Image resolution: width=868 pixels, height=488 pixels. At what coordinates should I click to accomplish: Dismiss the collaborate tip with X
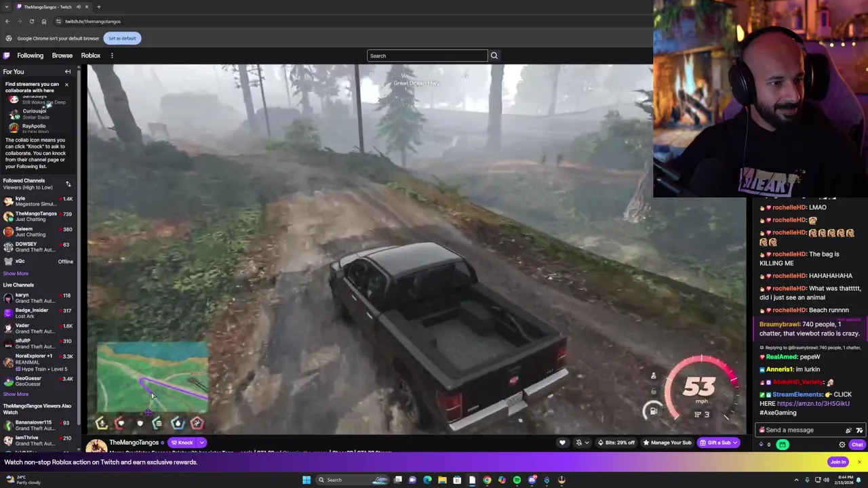(x=66, y=85)
